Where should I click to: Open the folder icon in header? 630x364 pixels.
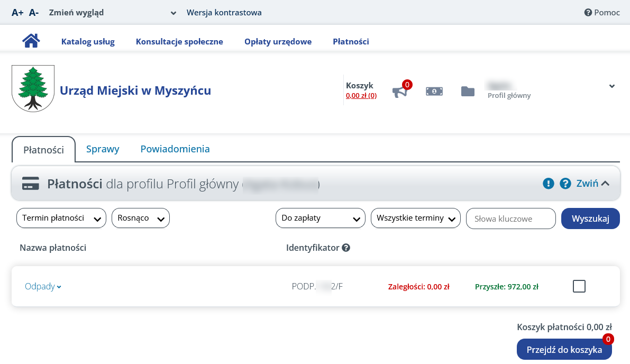coord(468,92)
